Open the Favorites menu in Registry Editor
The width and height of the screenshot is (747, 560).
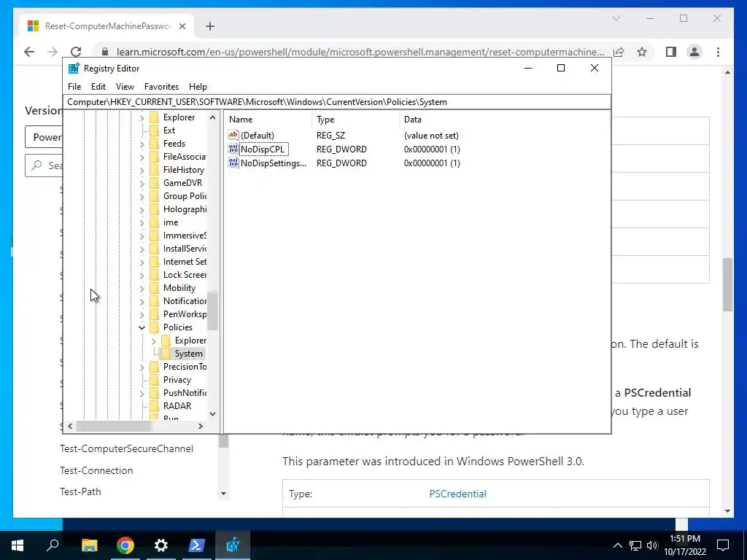coord(161,87)
